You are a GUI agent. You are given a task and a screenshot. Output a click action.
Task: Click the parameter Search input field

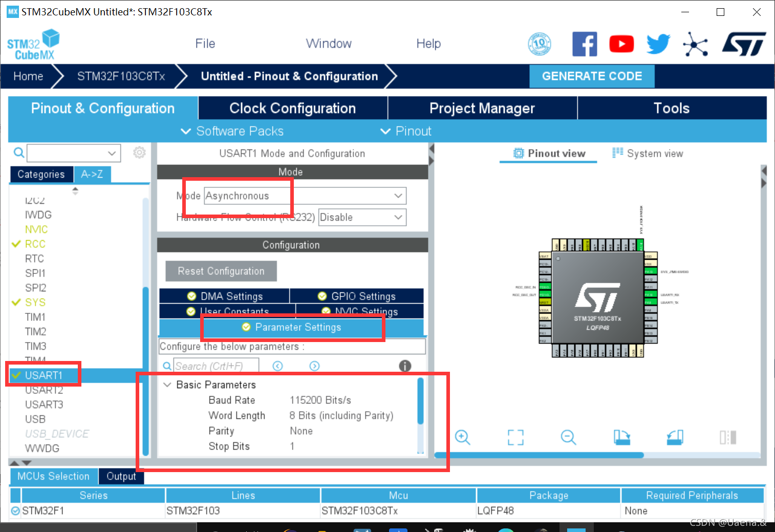pyautogui.click(x=216, y=366)
